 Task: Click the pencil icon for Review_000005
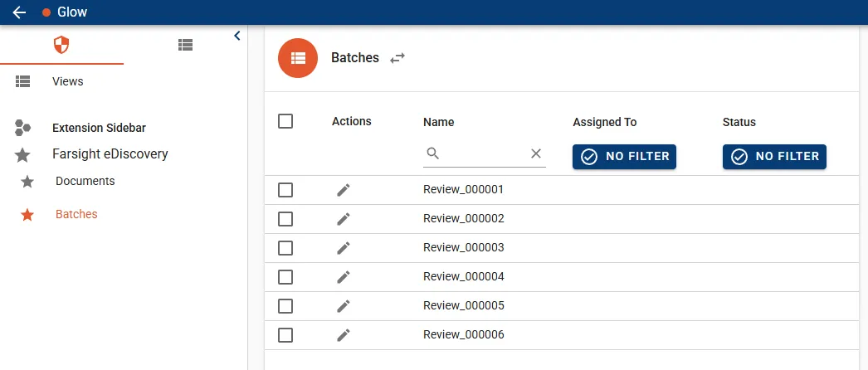(x=344, y=306)
